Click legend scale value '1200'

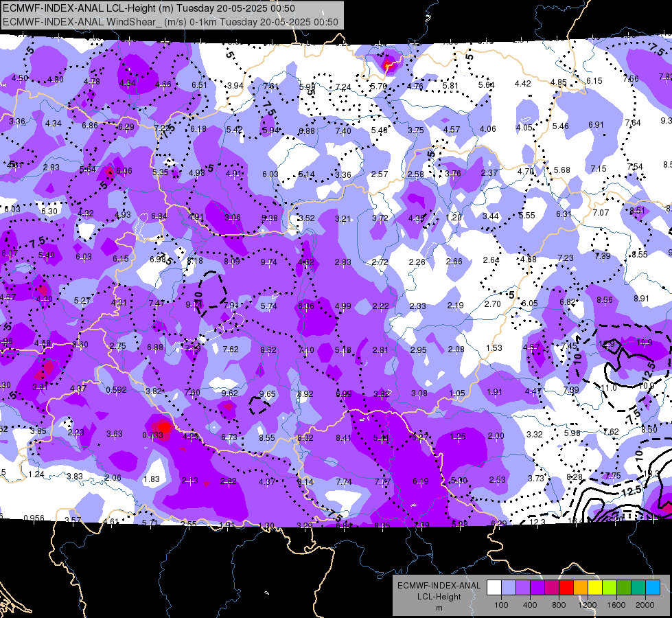587,605
